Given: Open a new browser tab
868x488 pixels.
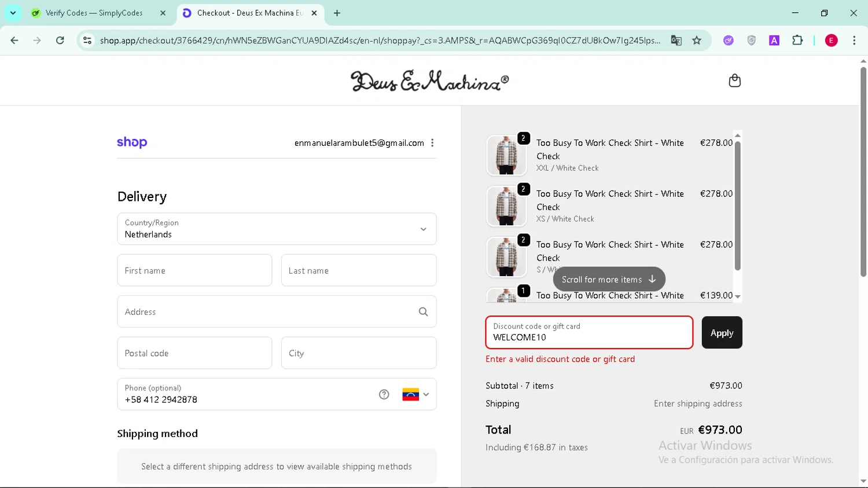Looking at the screenshot, I should [337, 13].
